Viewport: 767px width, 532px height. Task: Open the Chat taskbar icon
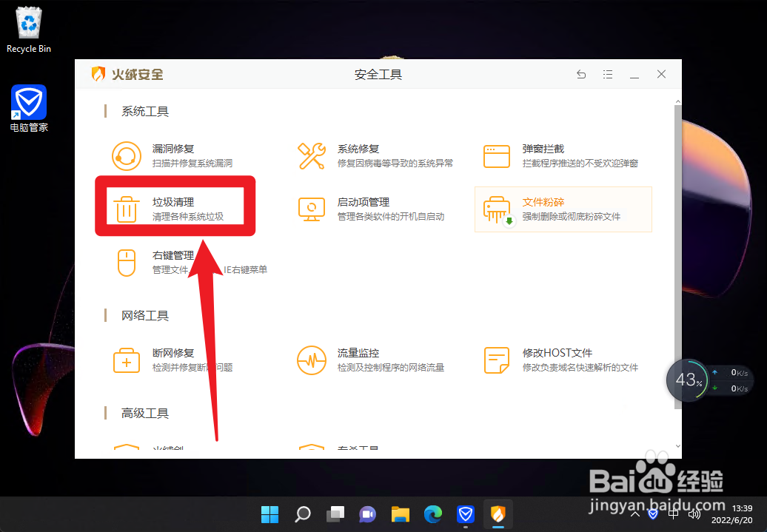coord(367,514)
